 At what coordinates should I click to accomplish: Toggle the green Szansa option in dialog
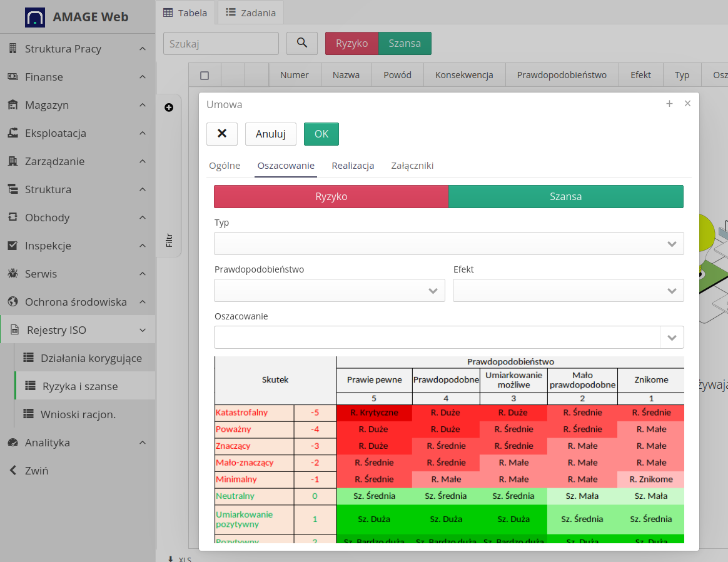click(x=566, y=196)
